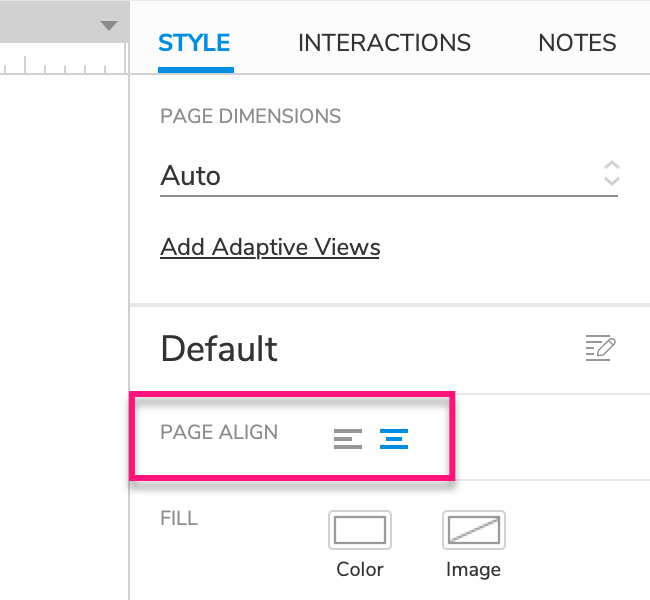
Task: Click the Default page style name
Action: click(x=219, y=349)
